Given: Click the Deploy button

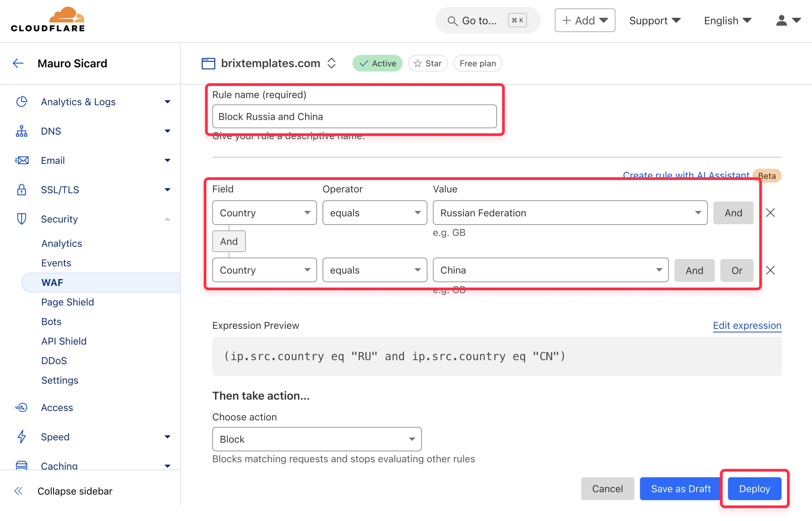Looking at the screenshot, I should (x=754, y=489).
